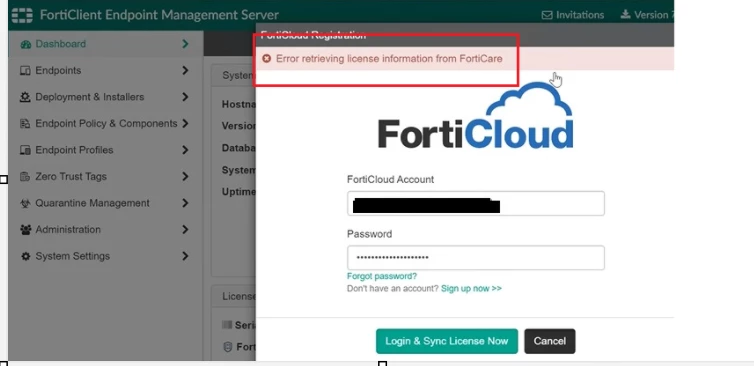Open the Administration menu item
This screenshot has width=754, height=366.
coord(106,229)
